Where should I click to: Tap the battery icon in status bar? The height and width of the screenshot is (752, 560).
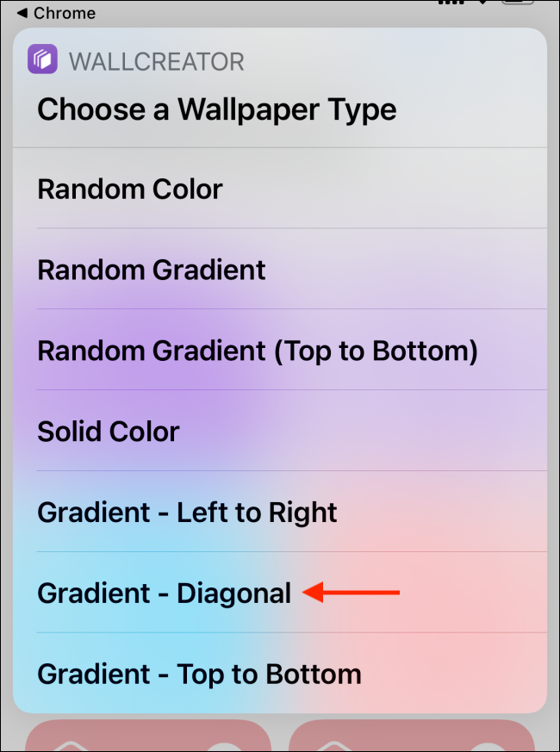coord(517,4)
